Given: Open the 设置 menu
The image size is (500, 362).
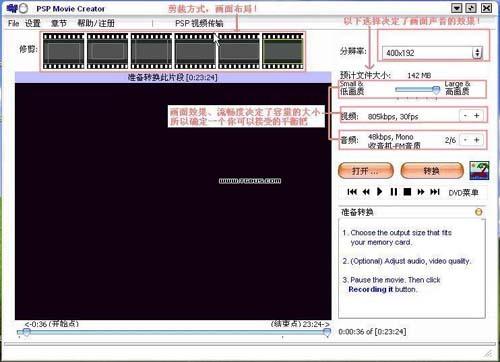Looking at the screenshot, I should [32, 23].
